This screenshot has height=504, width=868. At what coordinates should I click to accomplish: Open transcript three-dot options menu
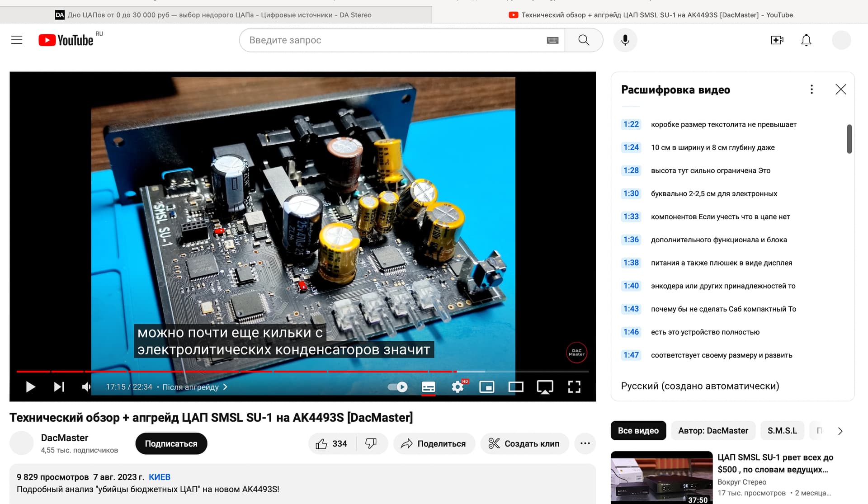click(x=811, y=89)
